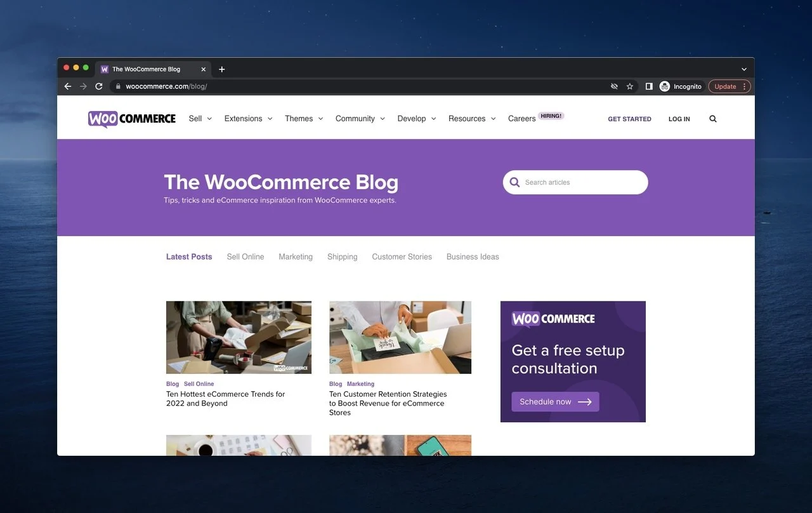The width and height of the screenshot is (812, 513).
Task: Click the browser back arrow
Action: click(68, 86)
